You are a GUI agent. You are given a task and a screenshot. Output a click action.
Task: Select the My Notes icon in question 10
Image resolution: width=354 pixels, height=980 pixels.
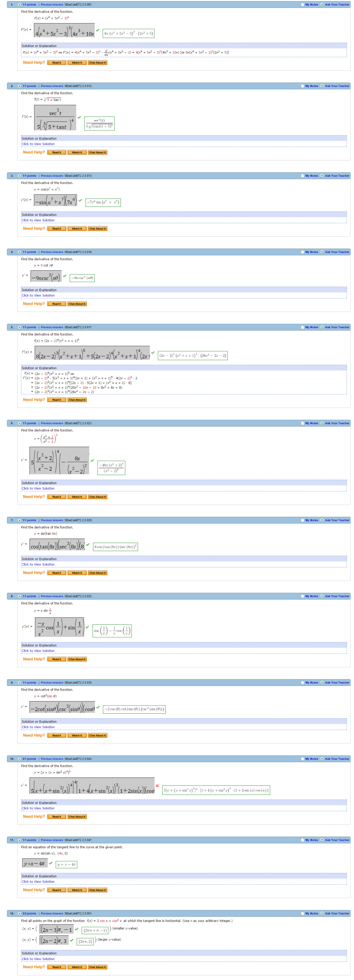point(302,759)
